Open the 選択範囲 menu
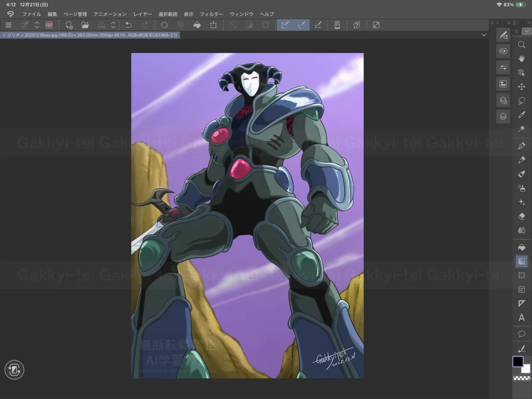532x399 pixels. pyautogui.click(x=168, y=14)
